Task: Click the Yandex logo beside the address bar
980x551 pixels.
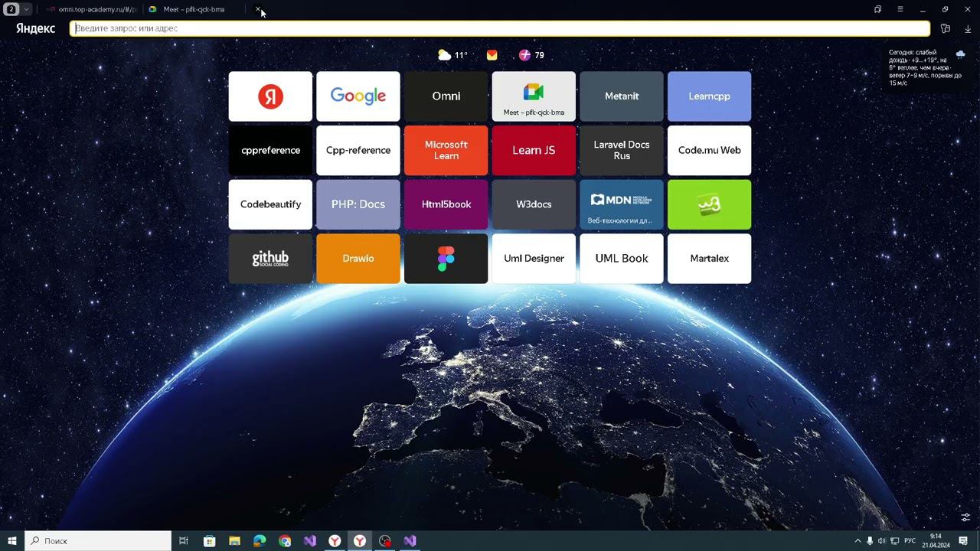Action: pyautogui.click(x=35, y=28)
